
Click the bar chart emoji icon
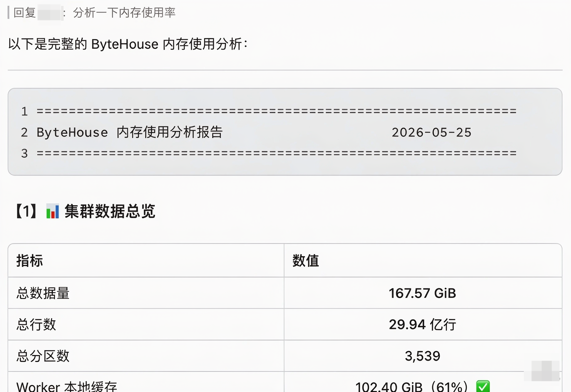click(x=52, y=211)
